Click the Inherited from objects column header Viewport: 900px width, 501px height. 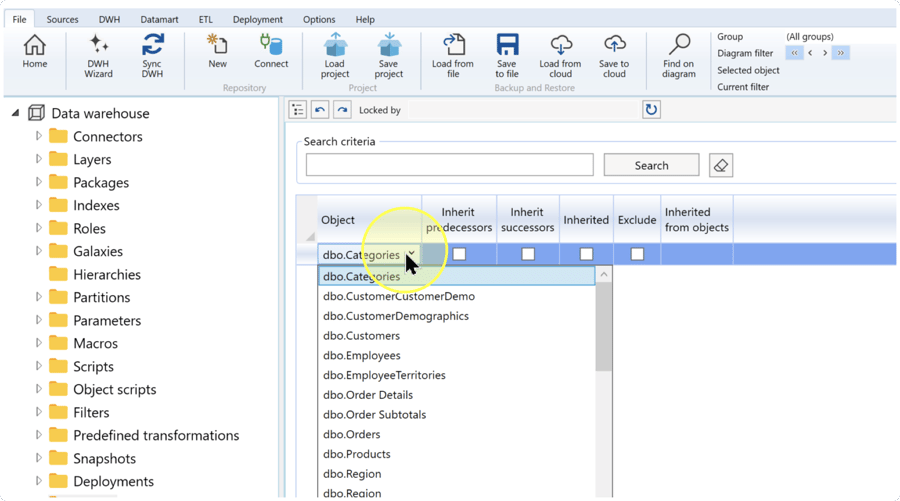(697, 219)
